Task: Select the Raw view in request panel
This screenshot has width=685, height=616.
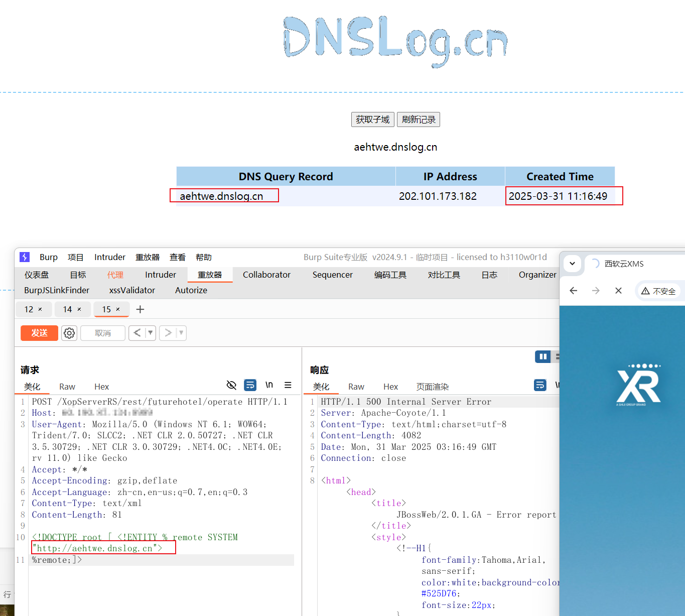Action: [67, 387]
